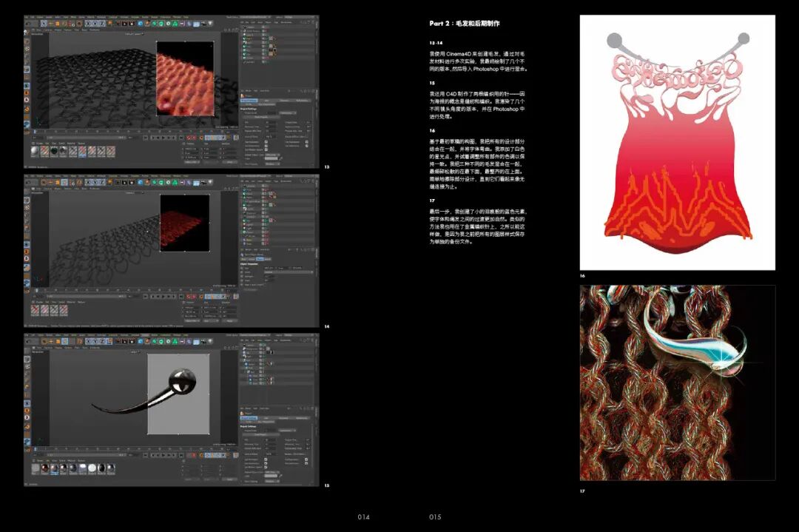Toggle X-axis lock in figure 13 toolbar

pyautogui.click(x=88, y=24)
